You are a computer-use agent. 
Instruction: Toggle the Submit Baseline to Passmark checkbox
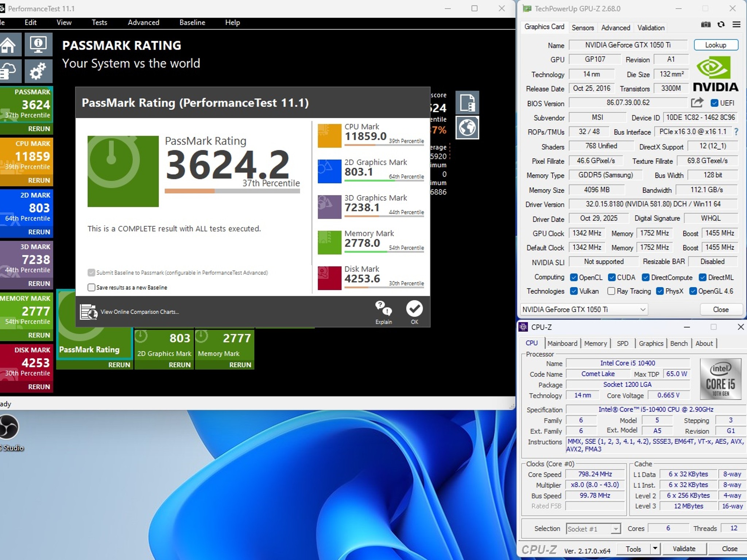click(x=92, y=272)
